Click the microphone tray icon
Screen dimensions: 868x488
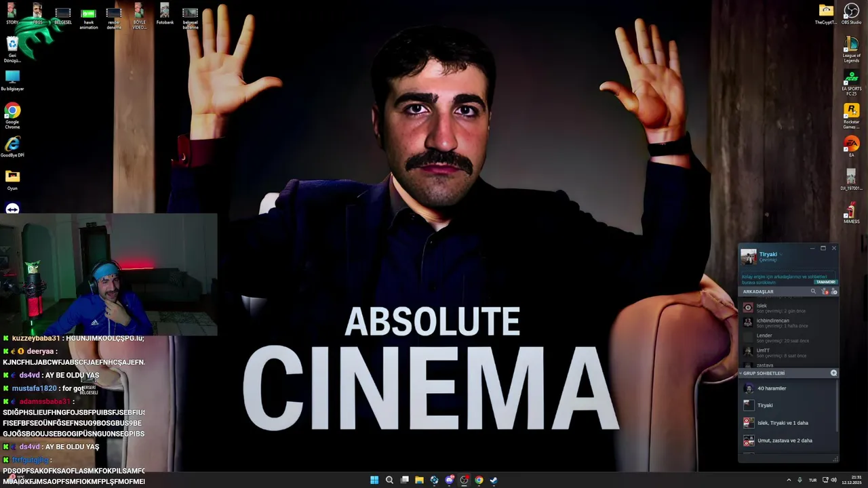[x=800, y=480]
